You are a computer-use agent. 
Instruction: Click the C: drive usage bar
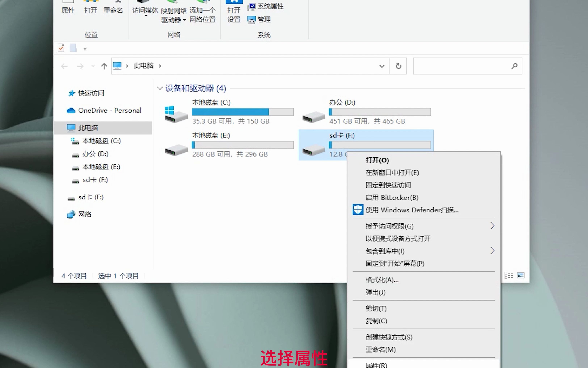243,112
